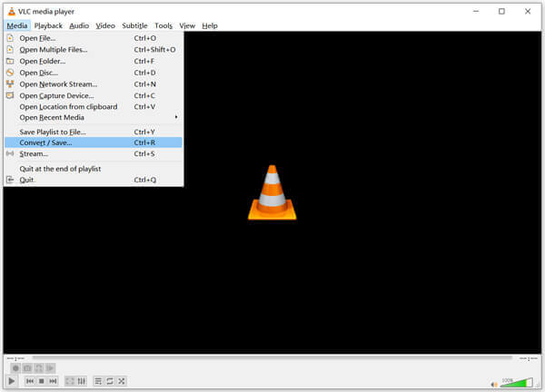The width and height of the screenshot is (545, 392).
Task: Click the frame-by-frame button
Action: tap(50, 368)
